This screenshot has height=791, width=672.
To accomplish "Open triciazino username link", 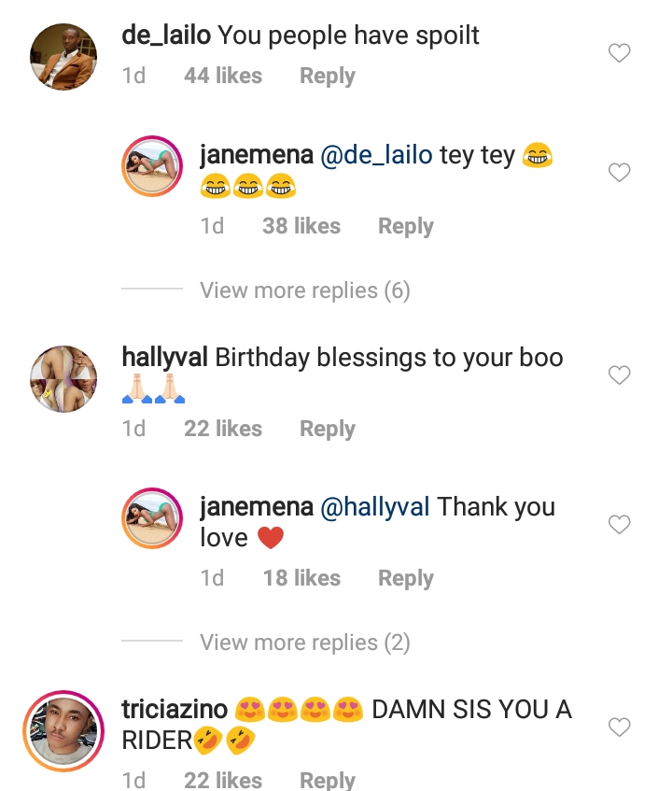I will [175, 710].
